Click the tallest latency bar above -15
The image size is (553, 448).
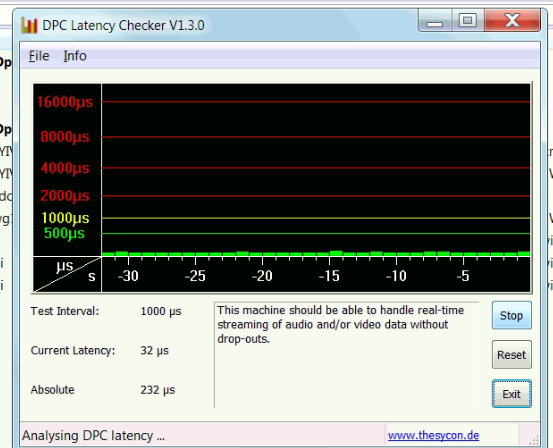(336, 253)
